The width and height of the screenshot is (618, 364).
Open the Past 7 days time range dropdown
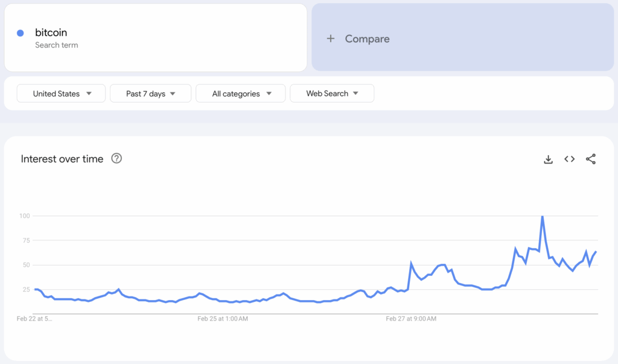point(150,94)
